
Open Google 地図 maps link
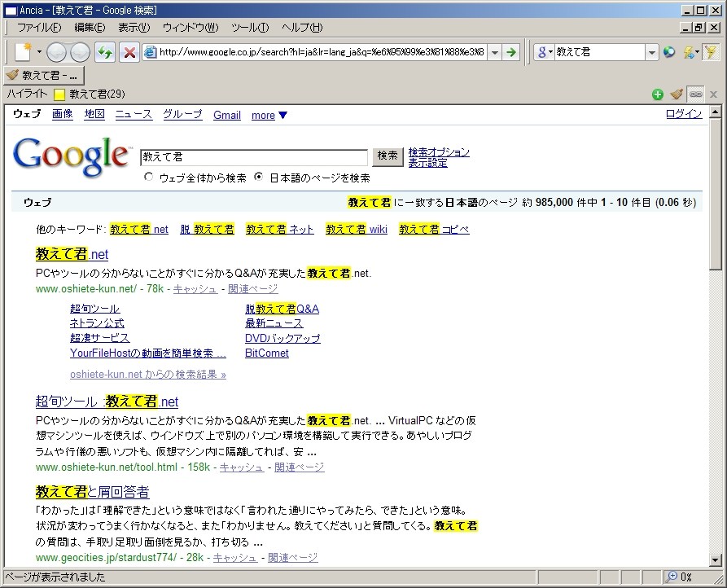pyautogui.click(x=94, y=115)
